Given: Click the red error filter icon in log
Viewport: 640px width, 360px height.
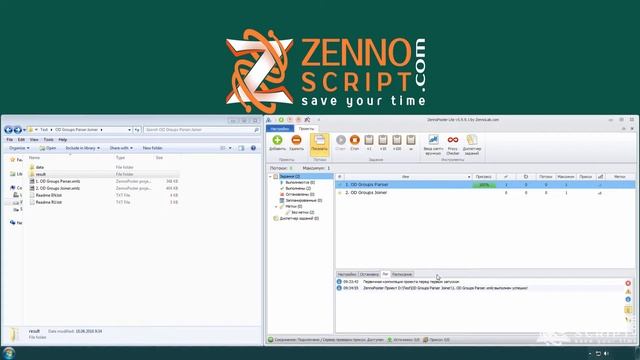Looking at the screenshot, I should [628, 283].
